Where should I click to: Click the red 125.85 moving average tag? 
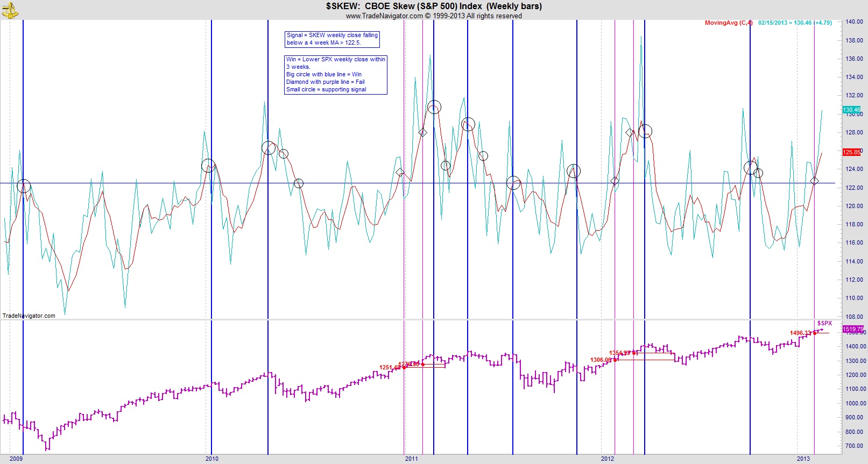pos(852,152)
